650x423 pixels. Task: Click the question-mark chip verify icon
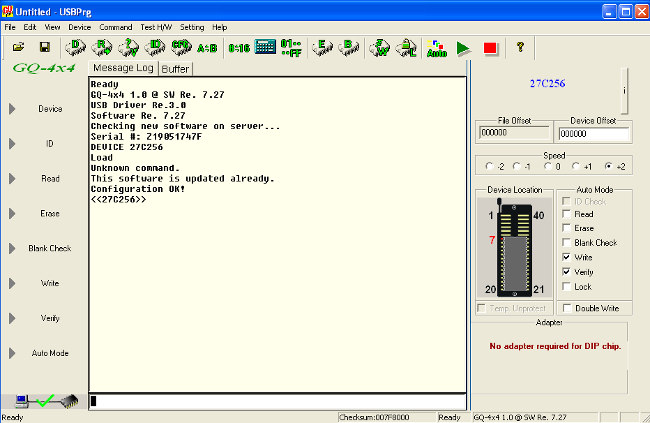coord(129,48)
